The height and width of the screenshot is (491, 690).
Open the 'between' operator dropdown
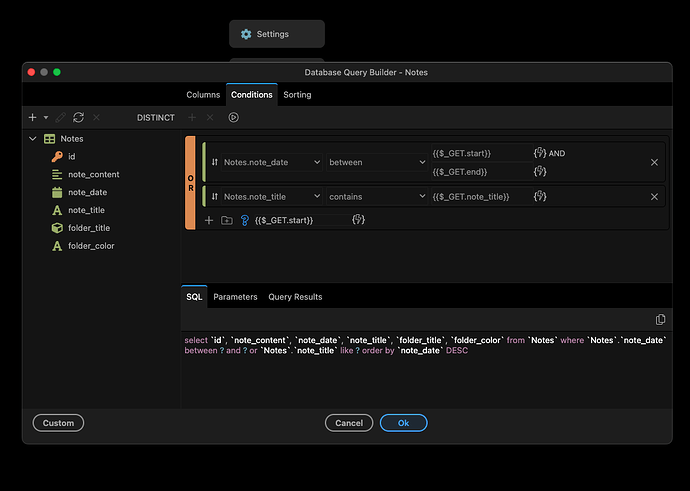point(376,162)
